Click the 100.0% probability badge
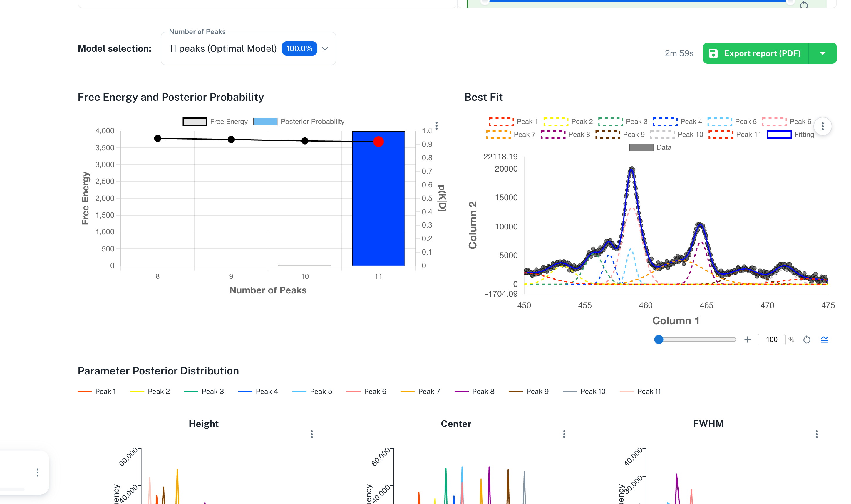The height and width of the screenshot is (504, 851). coord(299,48)
